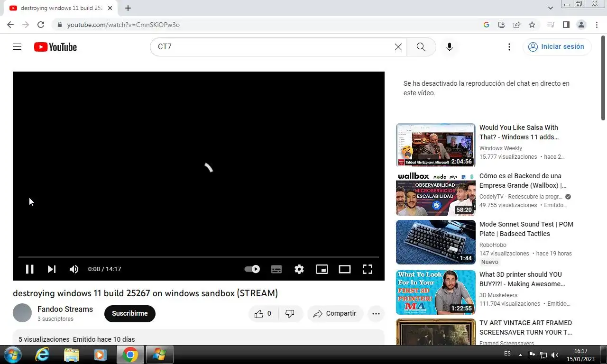The height and width of the screenshot is (364, 607).
Task: Click Compartir to share video
Action: pos(335,314)
